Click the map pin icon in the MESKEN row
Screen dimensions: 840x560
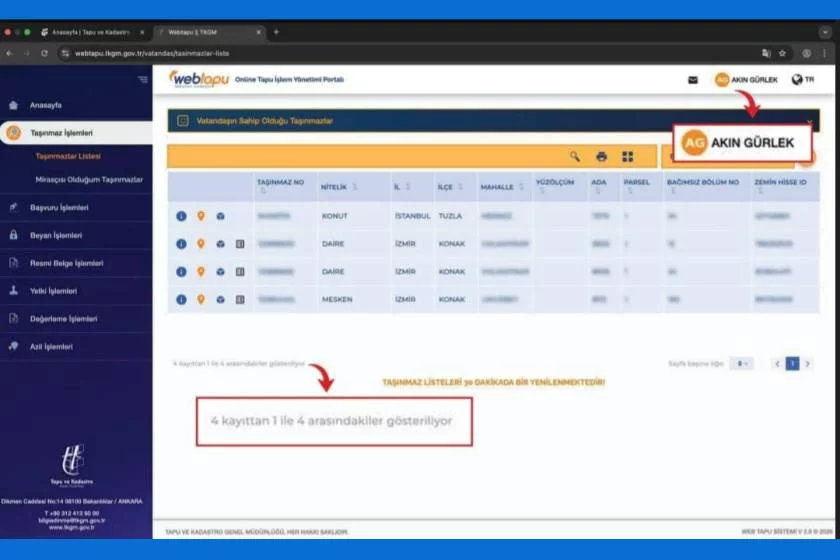click(x=200, y=299)
